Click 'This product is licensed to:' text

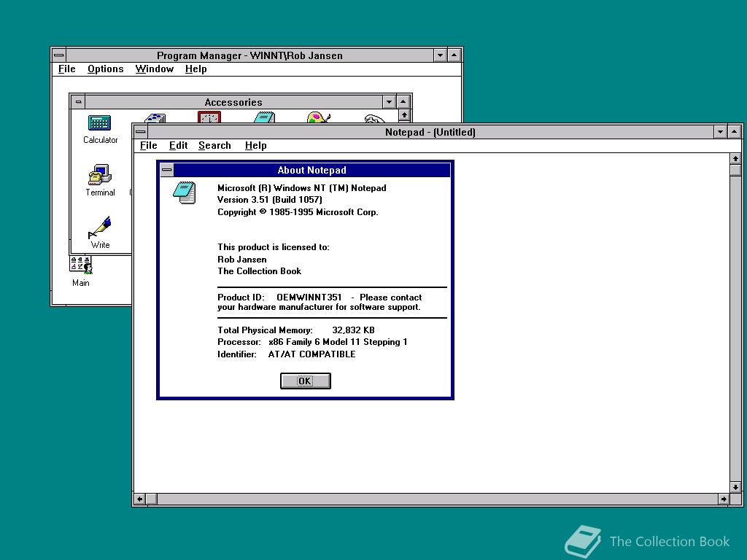click(x=274, y=247)
